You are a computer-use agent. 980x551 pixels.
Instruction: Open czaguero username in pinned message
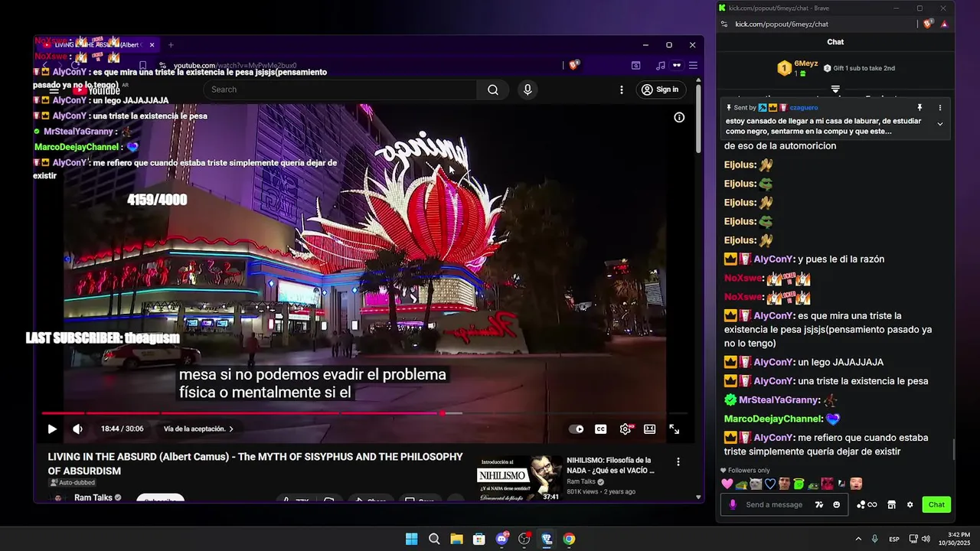803,108
